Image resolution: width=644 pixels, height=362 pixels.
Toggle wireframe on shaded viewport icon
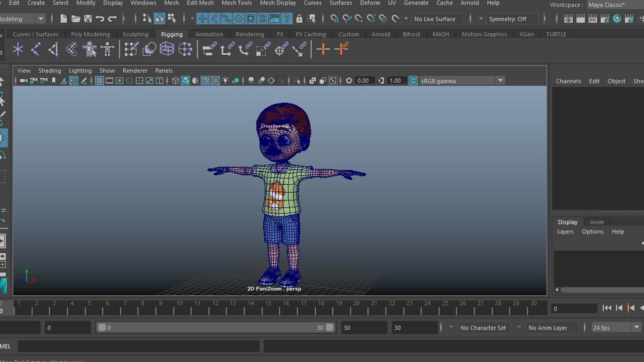pos(205,81)
